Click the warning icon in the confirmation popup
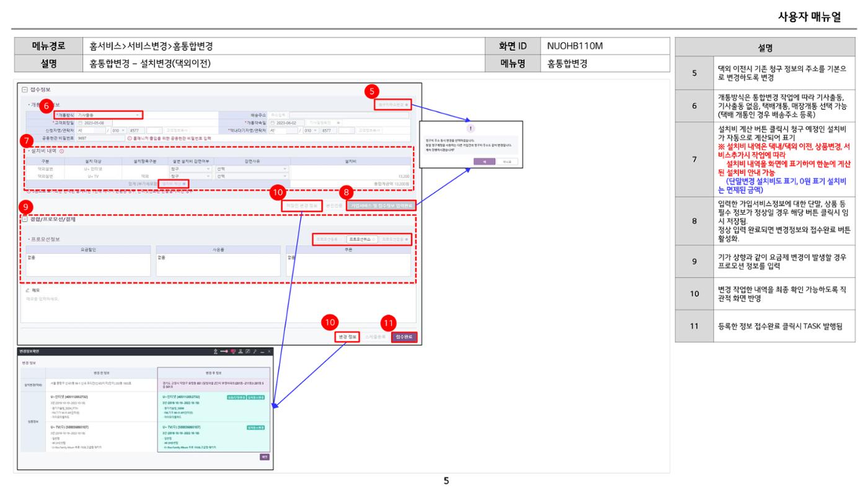This screenshot has height=489, width=868. pyautogui.click(x=469, y=128)
